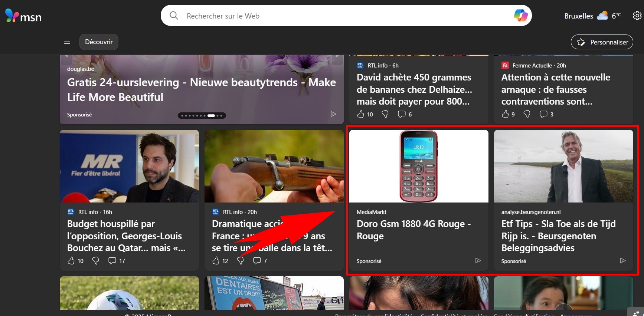Click the Bruxelles weather cloud icon
The height and width of the screenshot is (316, 644).
602,16
